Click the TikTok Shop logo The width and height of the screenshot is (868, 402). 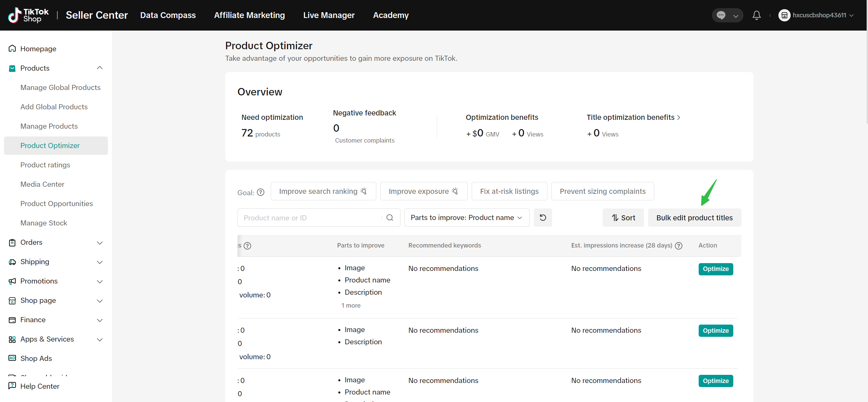click(x=29, y=15)
